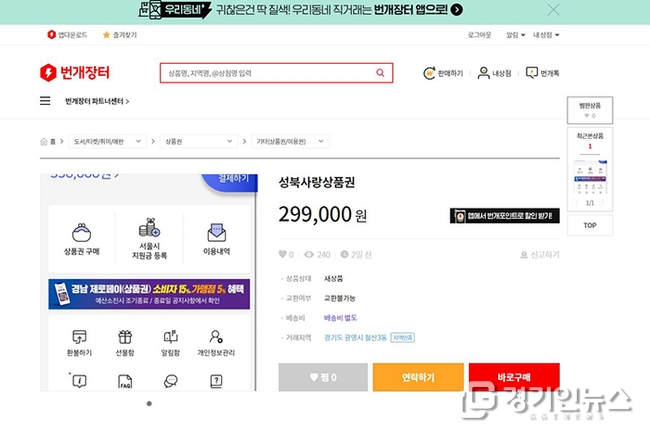
Task: Click the 배송비 별도 link
Action: click(x=340, y=318)
